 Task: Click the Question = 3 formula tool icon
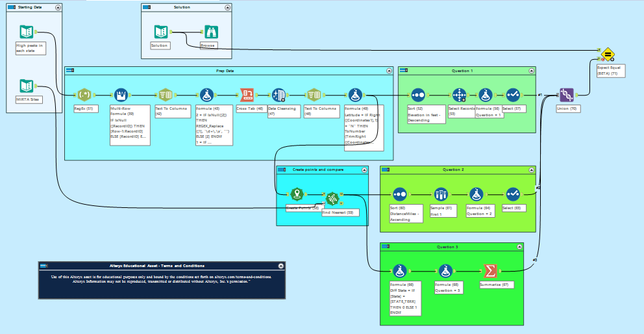click(445, 271)
